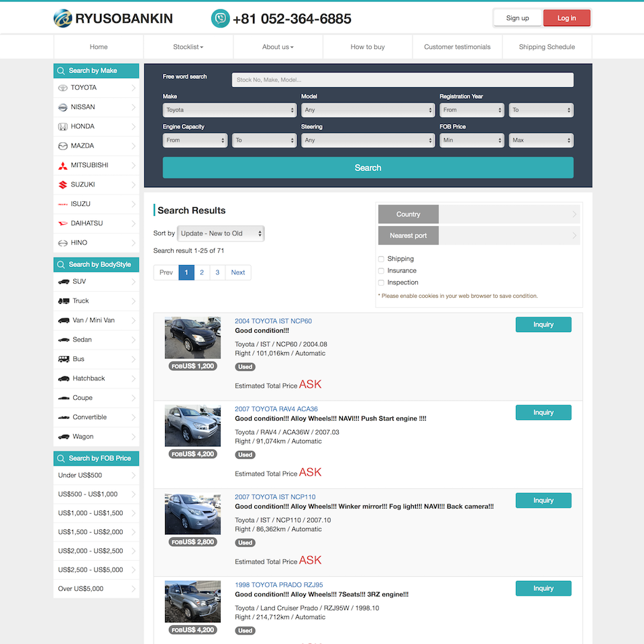Screen dimensions: 644x644
Task: Open the About us menu
Action: (x=278, y=47)
